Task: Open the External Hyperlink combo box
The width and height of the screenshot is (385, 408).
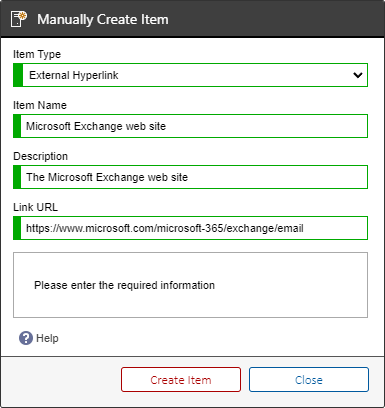Action: point(190,75)
